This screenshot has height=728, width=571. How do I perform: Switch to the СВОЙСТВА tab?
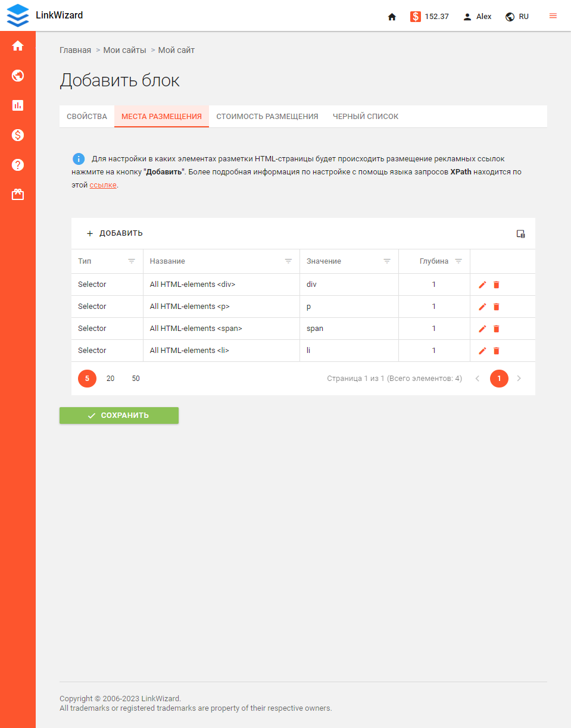coord(86,117)
